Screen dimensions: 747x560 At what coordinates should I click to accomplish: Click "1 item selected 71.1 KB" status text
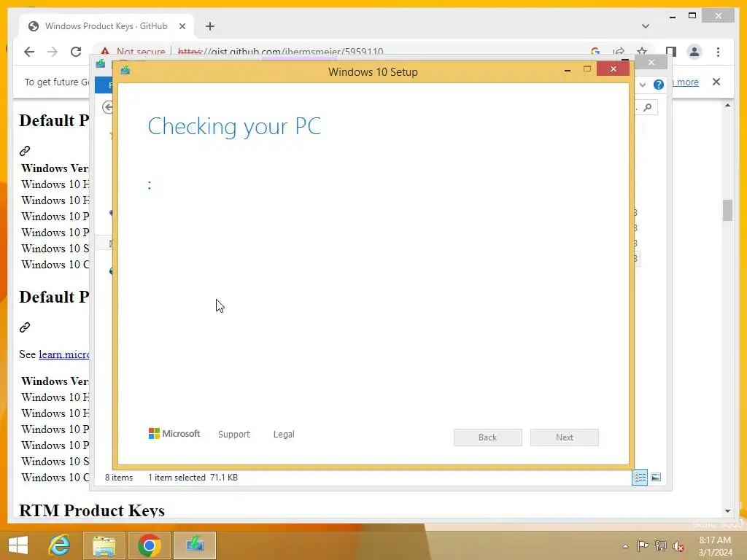[193, 477]
